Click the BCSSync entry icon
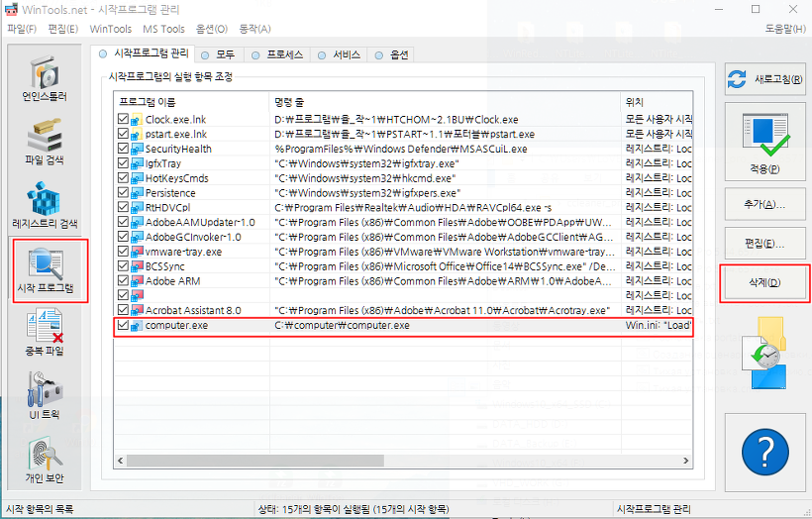 [137, 266]
